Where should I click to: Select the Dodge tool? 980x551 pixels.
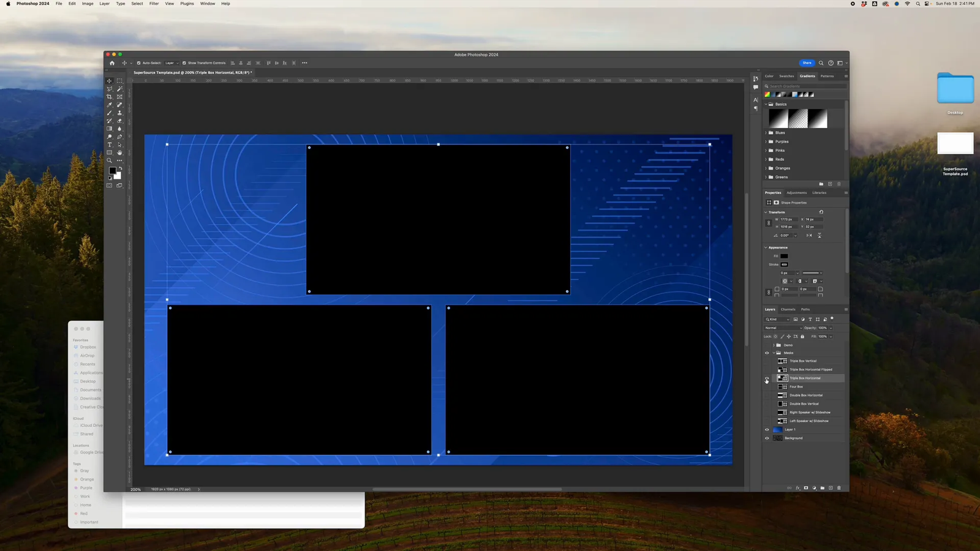coord(109,137)
